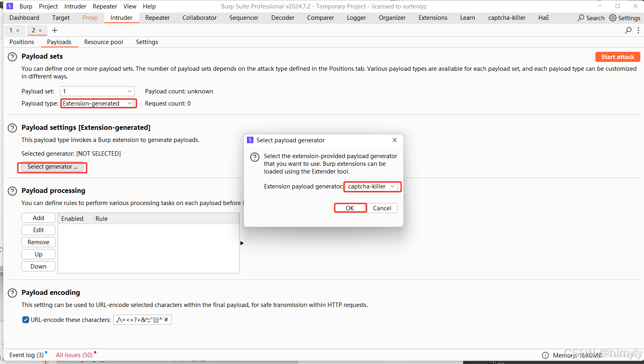Open the Event log (3) in status bar
Screen dimensions: 644x364
pos(26,355)
